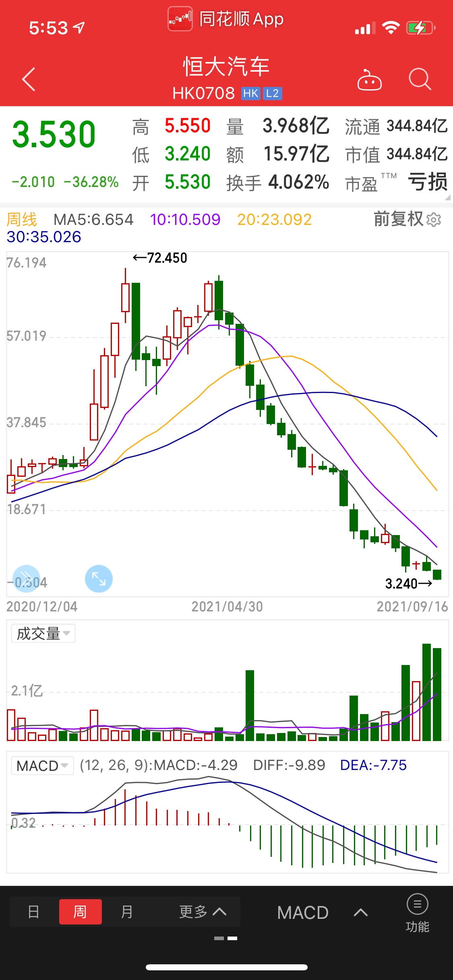The height and width of the screenshot is (980, 453).
Task: Tap the L2 level badge
Action: pyautogui.click(x=273, y=93)
